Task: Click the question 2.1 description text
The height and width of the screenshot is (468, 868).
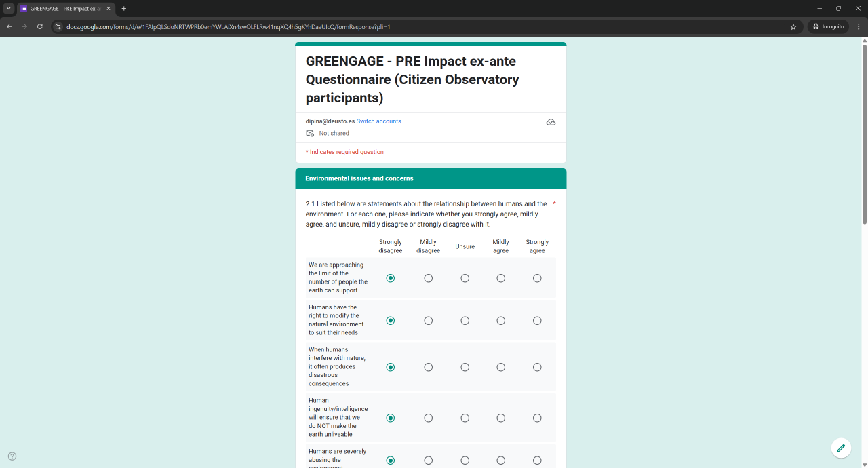Action: coord(426,214)
